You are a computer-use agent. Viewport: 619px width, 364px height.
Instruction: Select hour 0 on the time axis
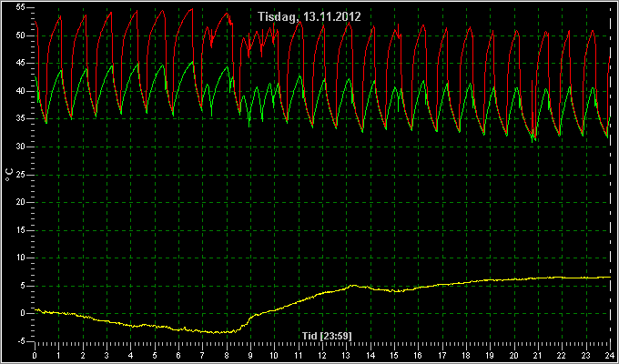(x=35, y=354)
